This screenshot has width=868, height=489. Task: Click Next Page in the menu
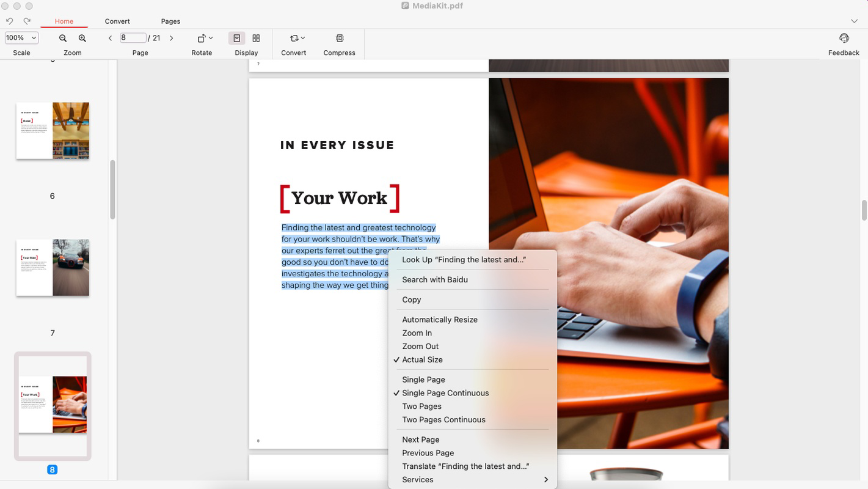tap(420, 439)
